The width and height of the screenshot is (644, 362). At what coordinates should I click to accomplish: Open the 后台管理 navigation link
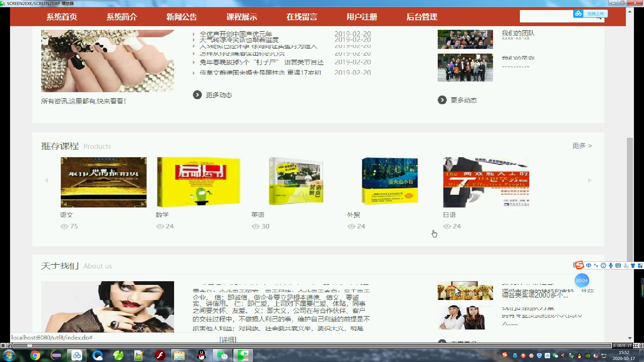pos(422,17)
